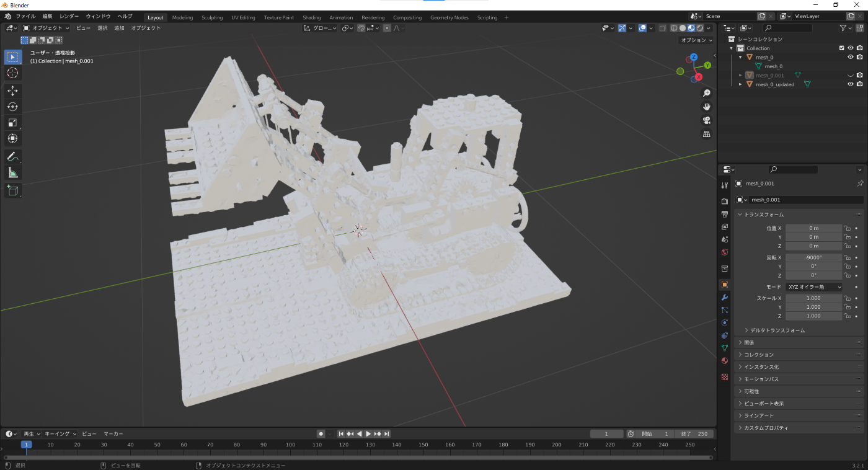This screenshot has height=470, width=868.
Task: Toggle the Collection exclude checkbox
Action: point(841,48)
